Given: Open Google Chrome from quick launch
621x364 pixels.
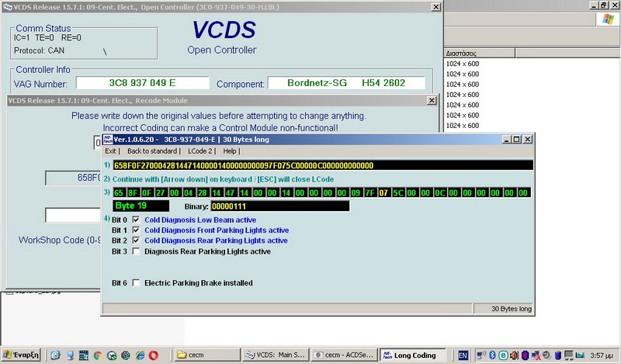Looking at the screenshot, I should tap(97, 355).
